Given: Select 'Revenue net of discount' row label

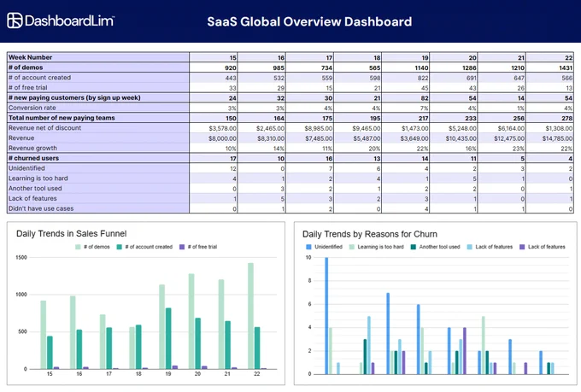Looking at the screenshot, I should click(x=44, y=128).
